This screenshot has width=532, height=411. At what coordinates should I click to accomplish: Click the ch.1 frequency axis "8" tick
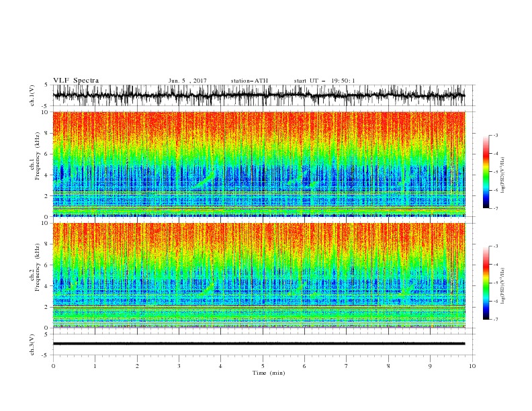click(46, 133)
